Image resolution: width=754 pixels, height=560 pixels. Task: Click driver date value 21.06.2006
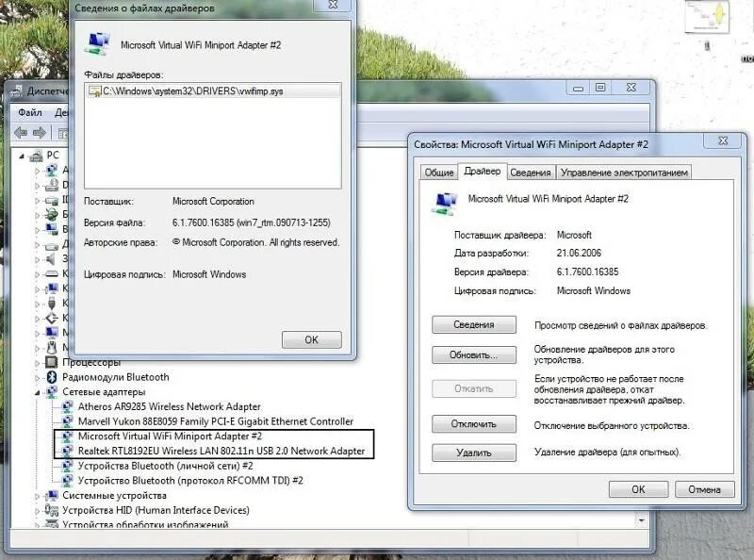tap(579, 253)
